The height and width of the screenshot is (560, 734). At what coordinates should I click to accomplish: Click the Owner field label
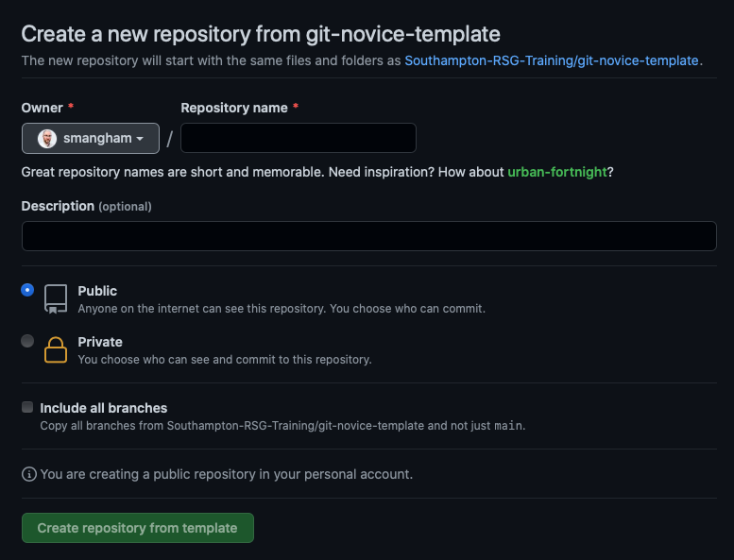pos(43,108)
